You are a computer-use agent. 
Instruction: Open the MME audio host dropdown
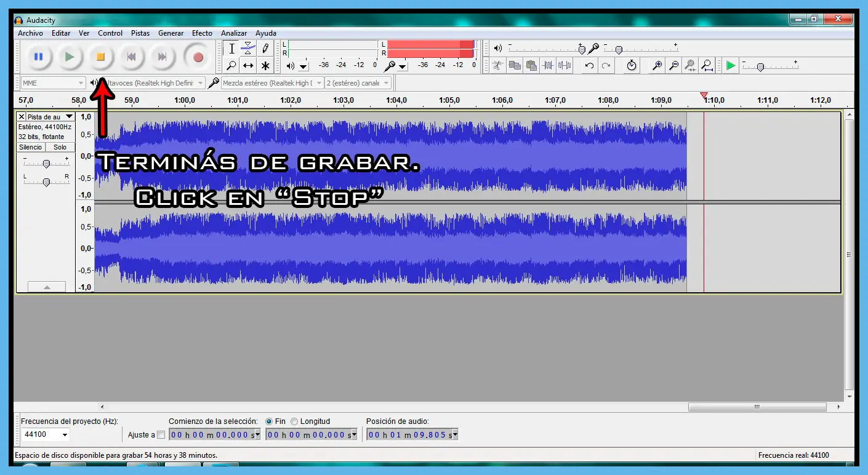(x=53, y=83)
